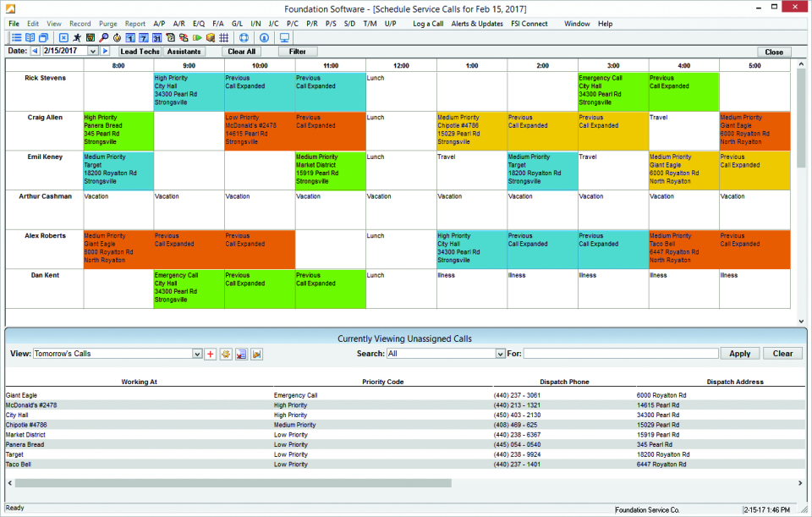Add a new call with red plus
Viewport: 812px width, 517px height.
point(211,354)
